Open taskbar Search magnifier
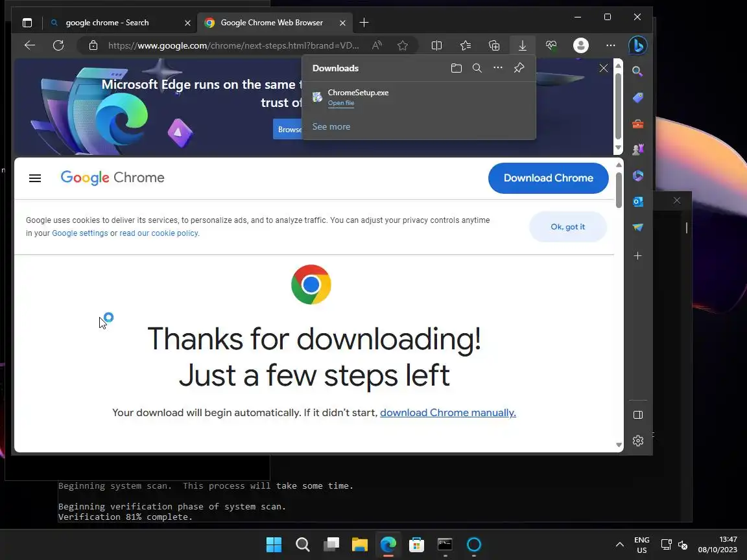Viewport: 747px width, 560px height. (x=303, y=544)
